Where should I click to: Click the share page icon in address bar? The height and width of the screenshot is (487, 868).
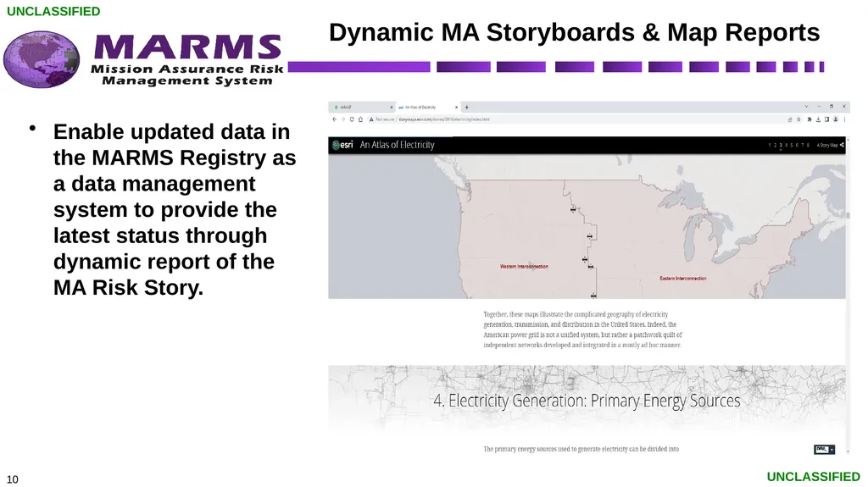(790, 119)
